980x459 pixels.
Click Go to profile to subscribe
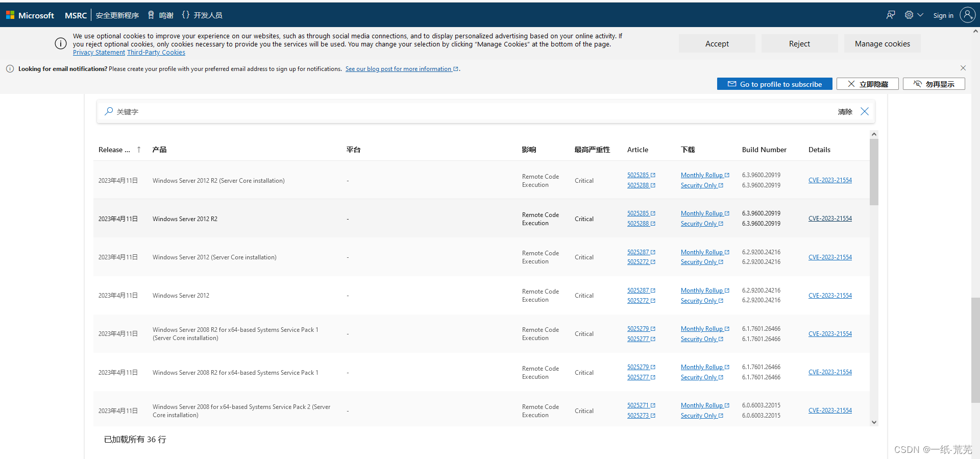tap(774, 84)
